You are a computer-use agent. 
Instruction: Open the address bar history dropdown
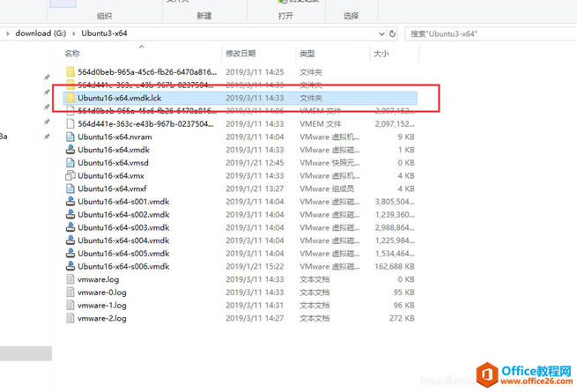point(381,33)
